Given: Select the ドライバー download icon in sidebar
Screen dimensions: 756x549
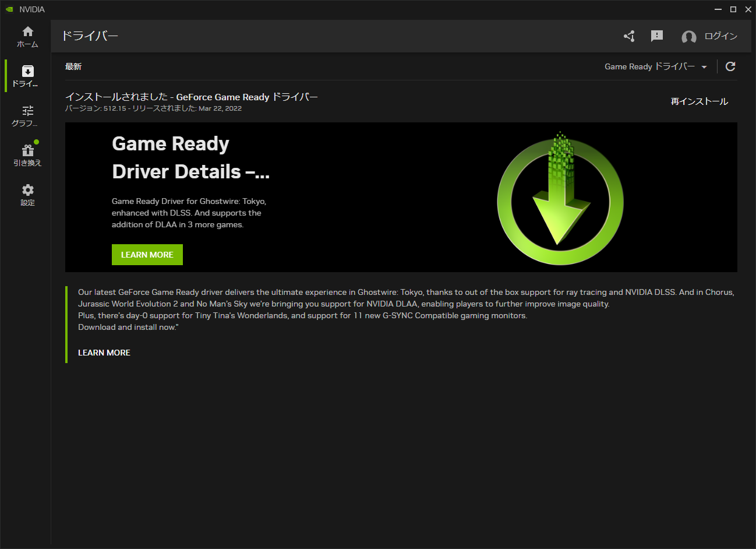Looking at the screenshot, I should point(27,71).
